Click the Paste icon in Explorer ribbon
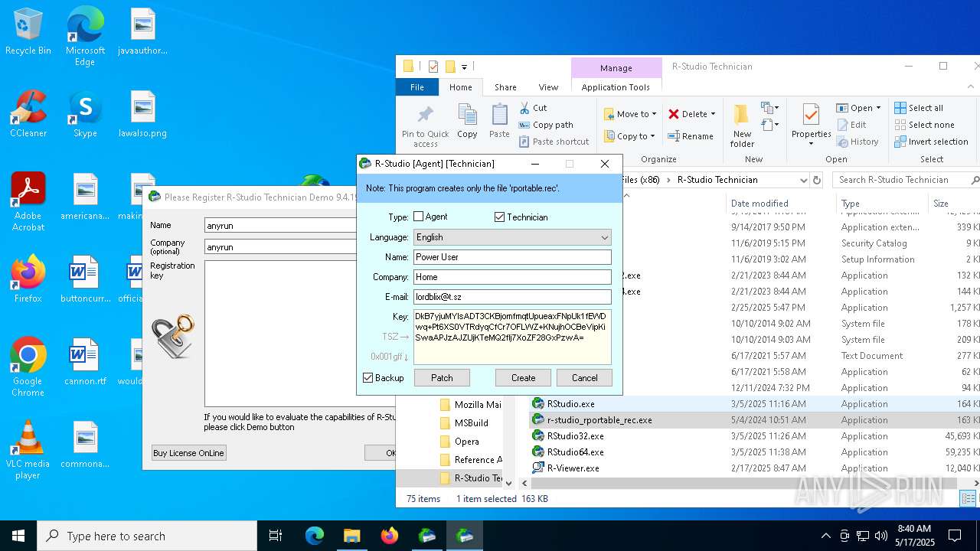Image resolution: width=980 pixels, height=551 pixels. pyautogui.click(x=499, y=122)
